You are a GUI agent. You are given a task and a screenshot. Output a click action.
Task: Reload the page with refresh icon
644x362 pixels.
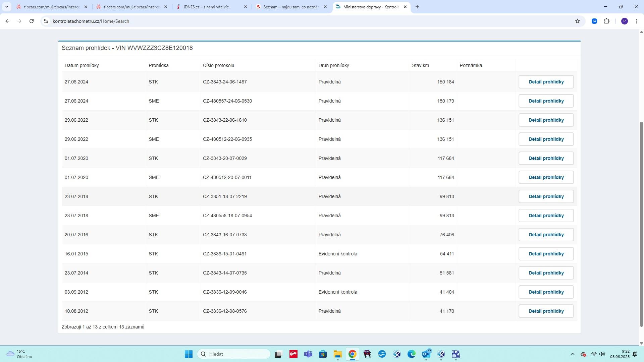coord(32,21)
